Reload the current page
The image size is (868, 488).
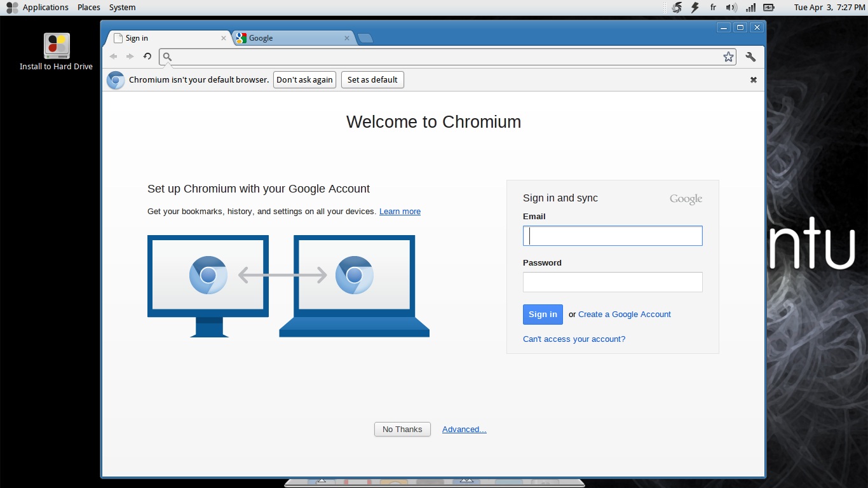coord(147,57)
